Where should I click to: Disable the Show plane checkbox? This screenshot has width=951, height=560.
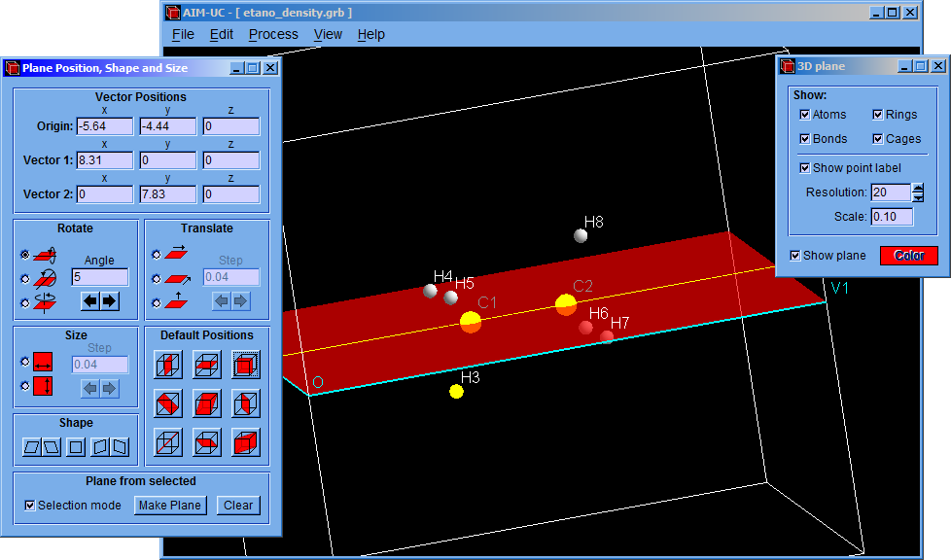pyautogui.click(x=796, y=256)
